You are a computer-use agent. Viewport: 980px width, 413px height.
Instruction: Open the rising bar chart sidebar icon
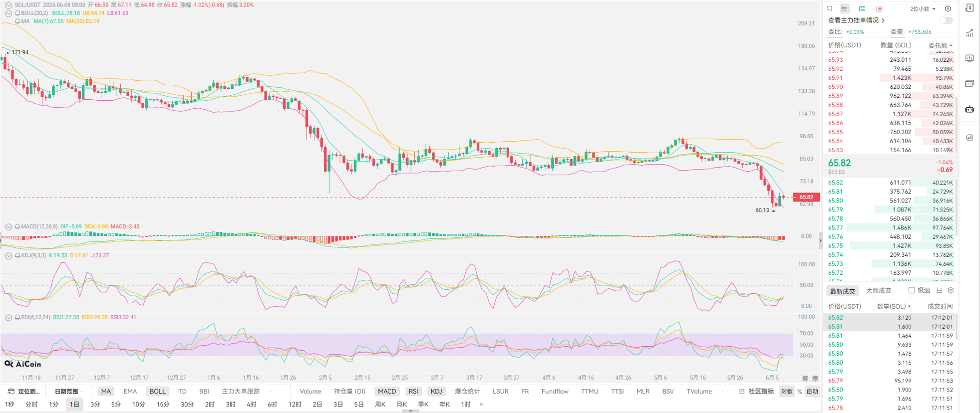[970, 33]
